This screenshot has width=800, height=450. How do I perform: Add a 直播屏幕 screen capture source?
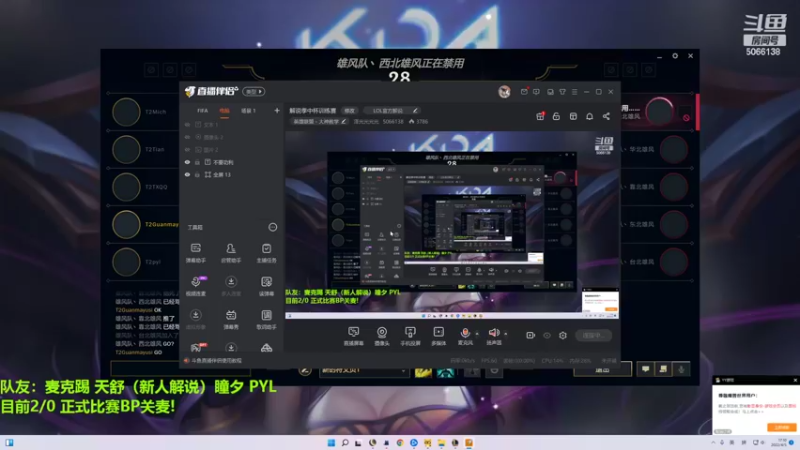click(x=353, y=336)
